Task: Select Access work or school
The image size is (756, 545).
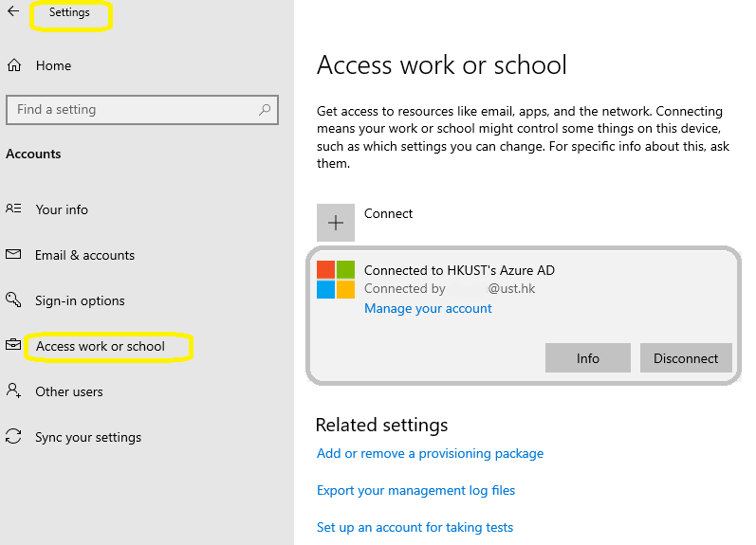Action: (101, 346)
